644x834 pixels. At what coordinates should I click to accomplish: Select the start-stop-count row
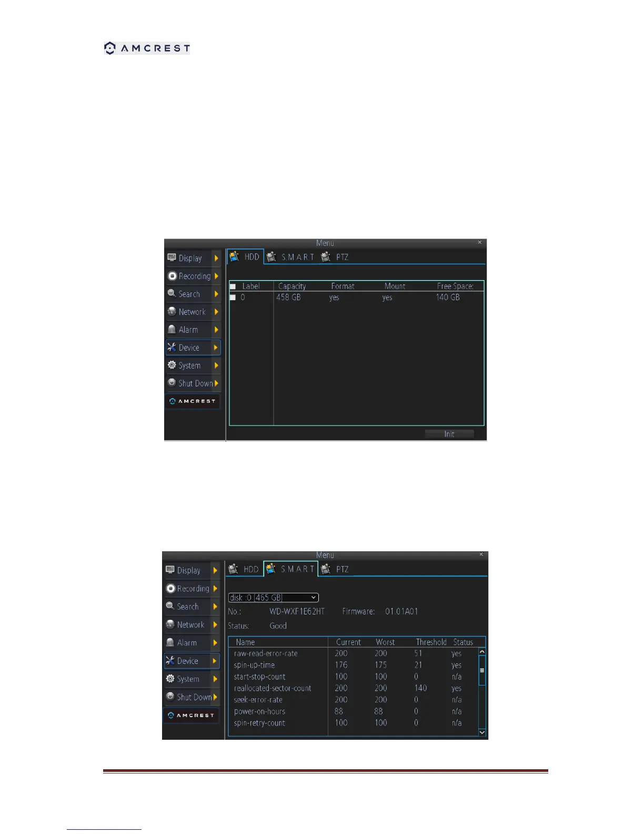[353, 677]
